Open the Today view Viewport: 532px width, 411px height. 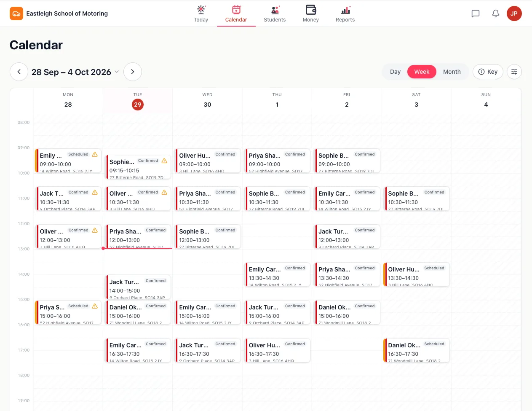[201, 14]
